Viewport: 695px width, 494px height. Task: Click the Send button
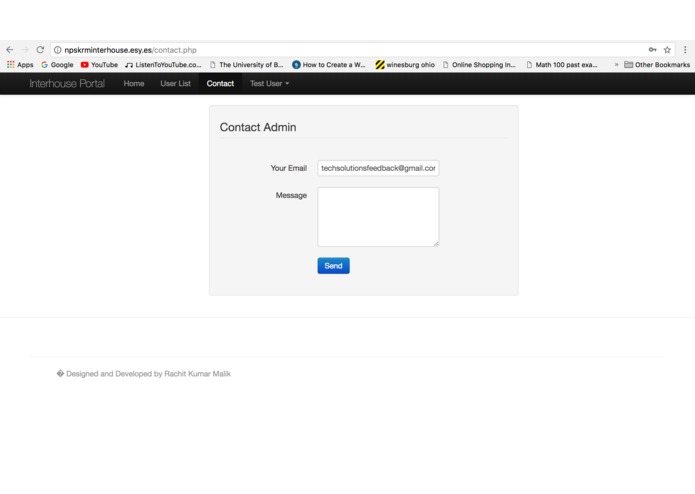click(x=333, y=266)
